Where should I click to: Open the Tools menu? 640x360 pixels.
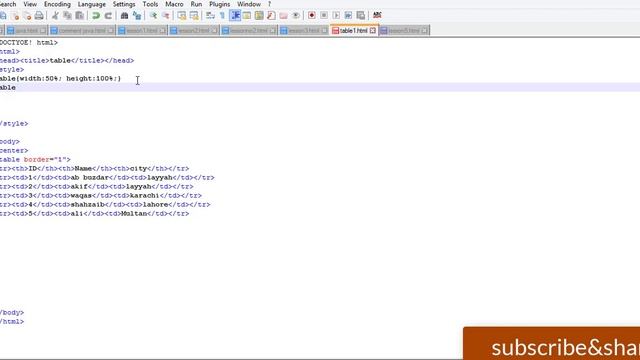pyautogui.click(x=150, y=4)
